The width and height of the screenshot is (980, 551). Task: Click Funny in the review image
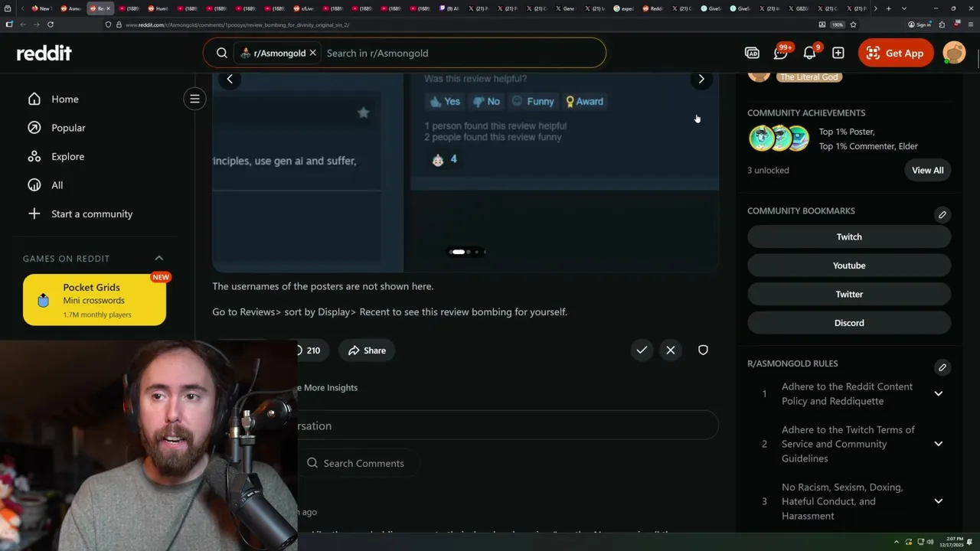click(533, 101)
